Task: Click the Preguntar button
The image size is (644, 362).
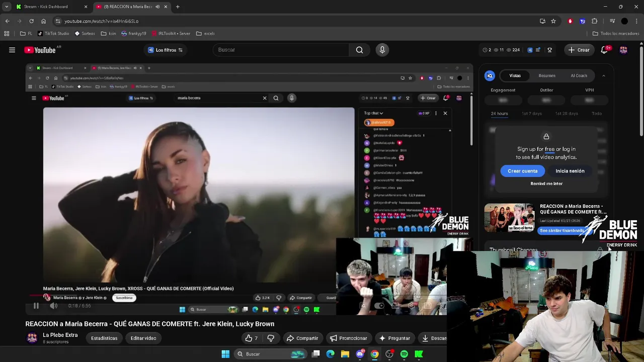Action: pos(394,338)
